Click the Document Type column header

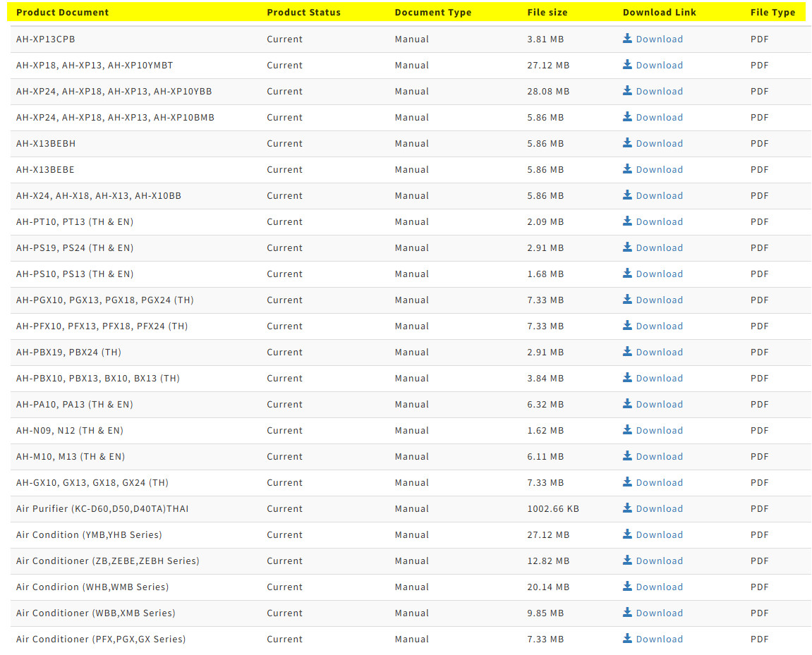pos(432,13)
